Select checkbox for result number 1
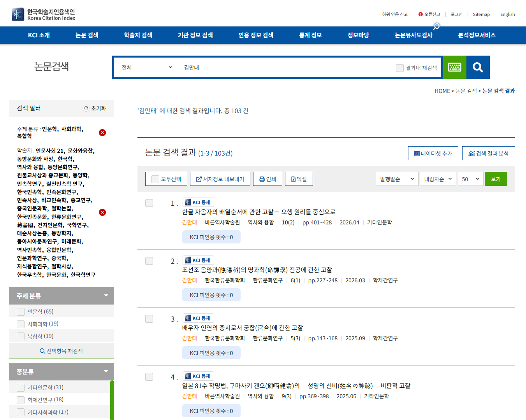 [149, 203]
